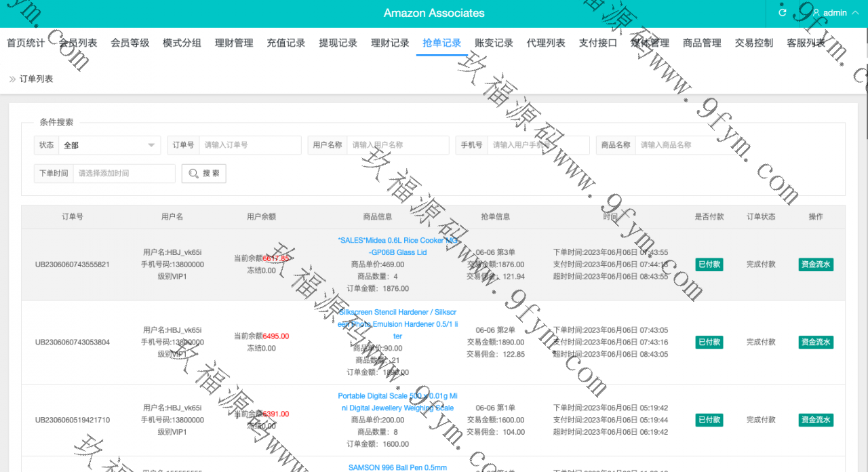
Task: Go to 充值记录 tab
Action: 285,43
